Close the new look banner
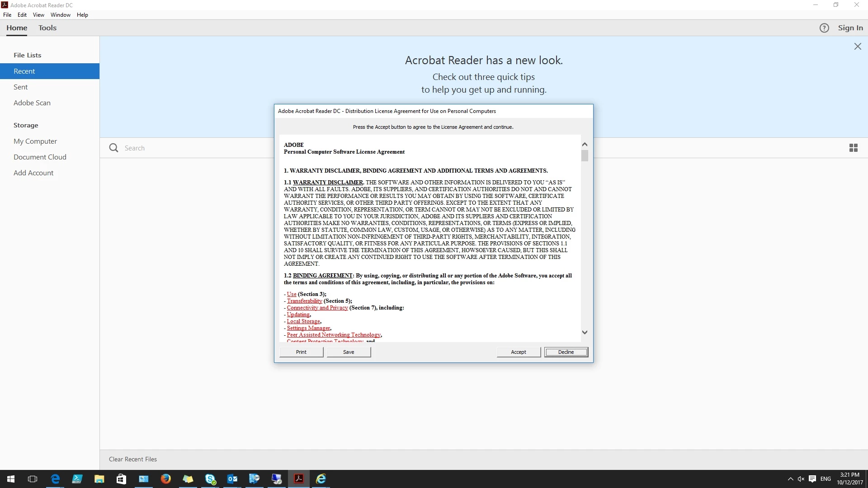The height and width of the screenshot is (488, 868). [858, 47]
